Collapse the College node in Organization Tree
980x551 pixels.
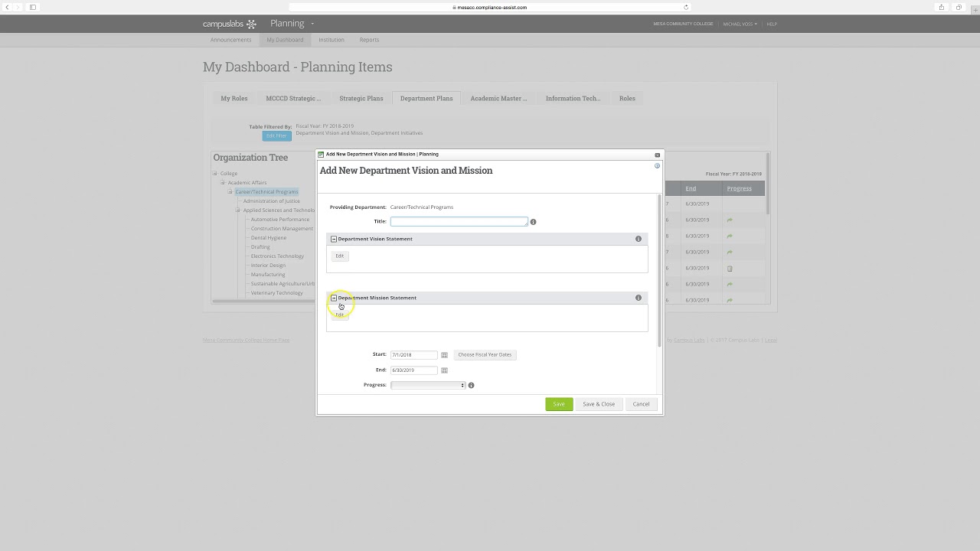pos(215,174)
